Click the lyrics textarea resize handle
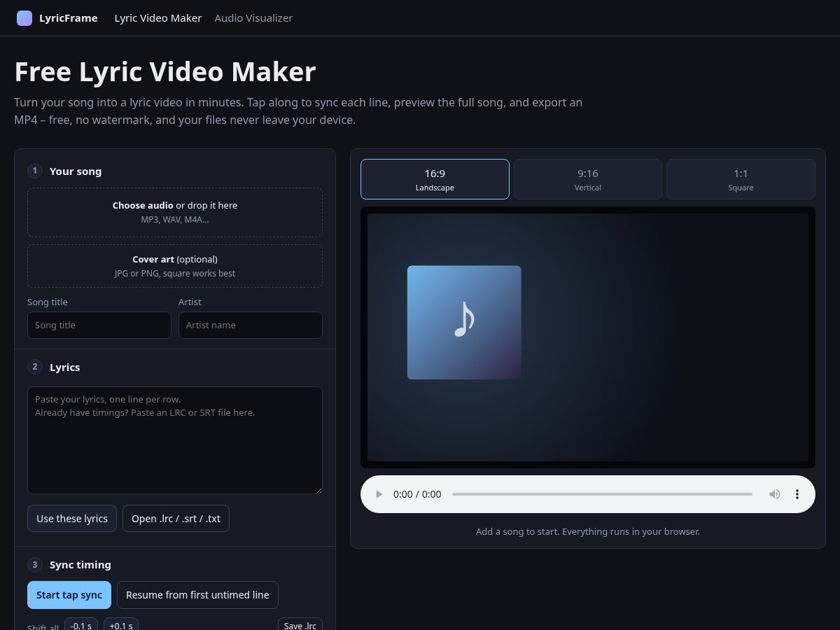 pos(318,490)
